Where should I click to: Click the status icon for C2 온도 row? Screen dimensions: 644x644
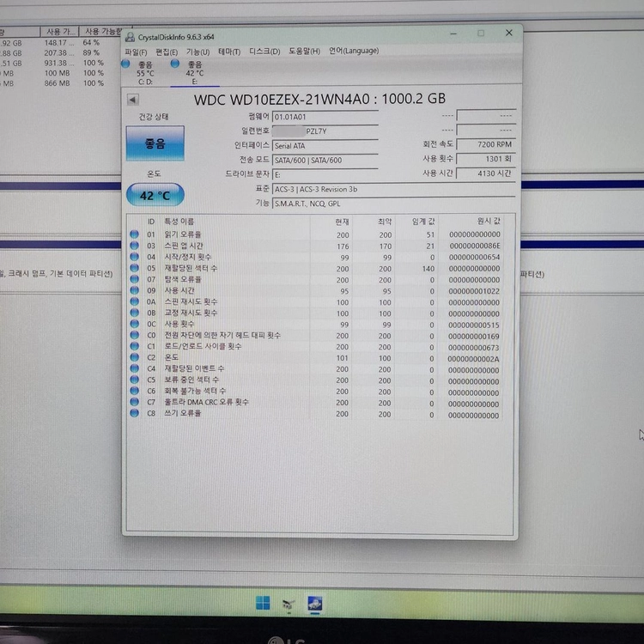point(134,357)
